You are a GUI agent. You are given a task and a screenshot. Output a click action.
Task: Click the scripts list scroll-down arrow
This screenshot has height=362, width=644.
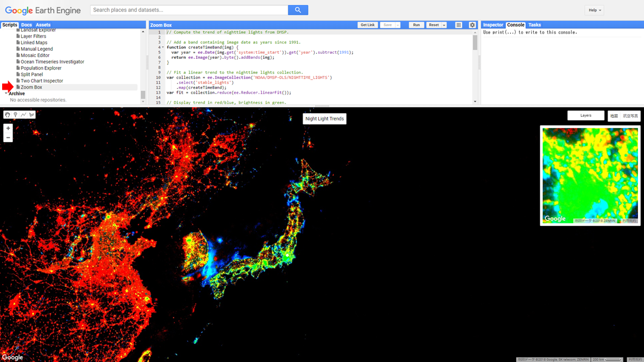[143, 102]
